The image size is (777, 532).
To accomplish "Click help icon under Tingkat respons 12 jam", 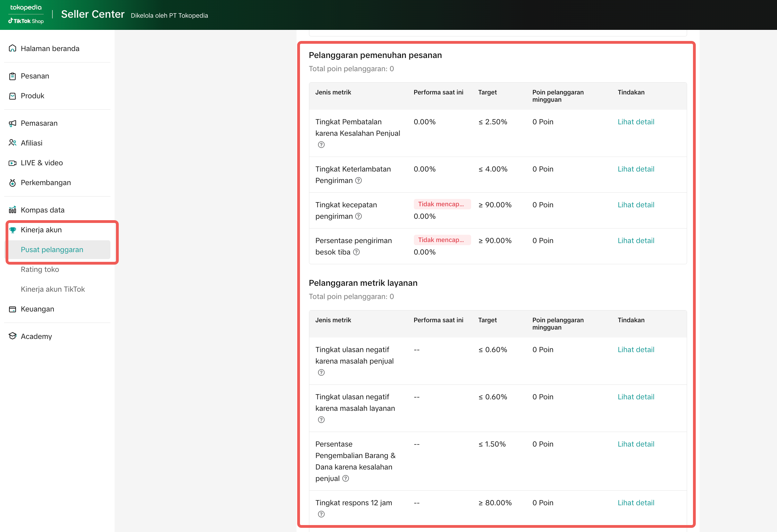I will pos(321,514).
